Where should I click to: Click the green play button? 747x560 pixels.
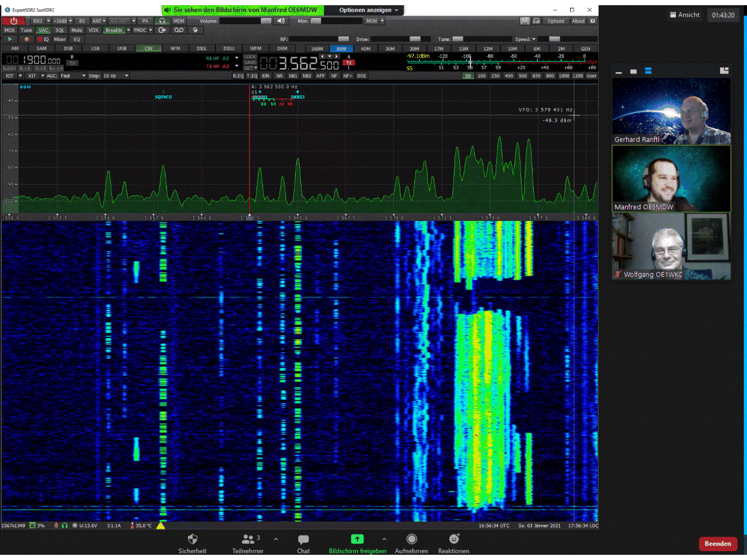coord(9,39)
